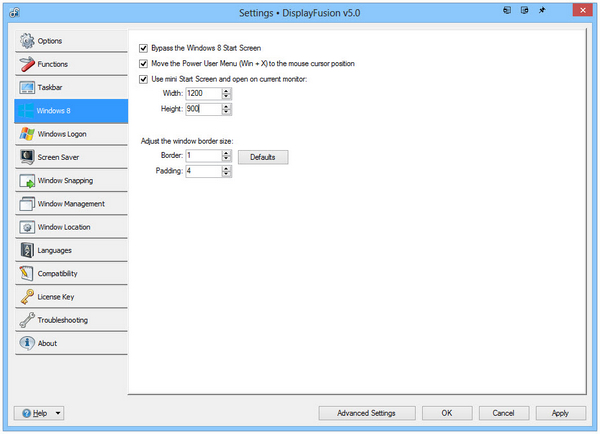Click the Window Snapping icon

pyautogui.click(x=27, y=181)
